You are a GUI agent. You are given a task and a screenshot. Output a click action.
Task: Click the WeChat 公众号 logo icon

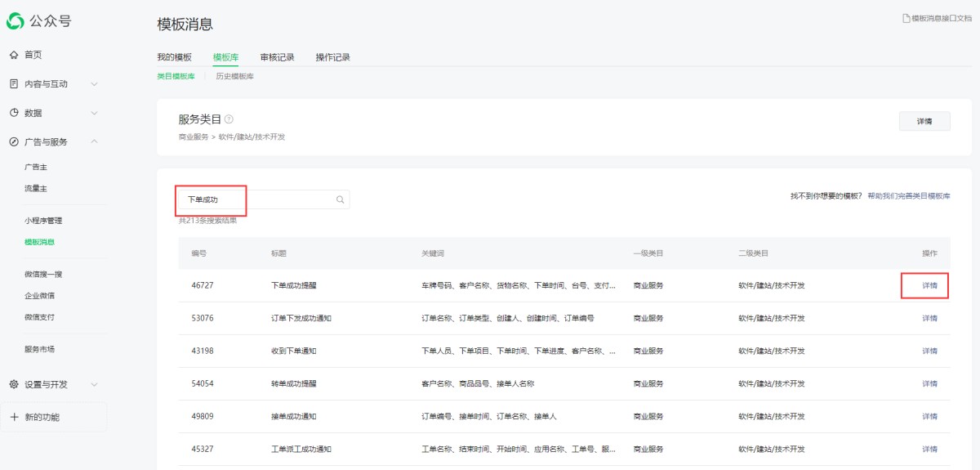pyautogui.click(x=16, y=21)
